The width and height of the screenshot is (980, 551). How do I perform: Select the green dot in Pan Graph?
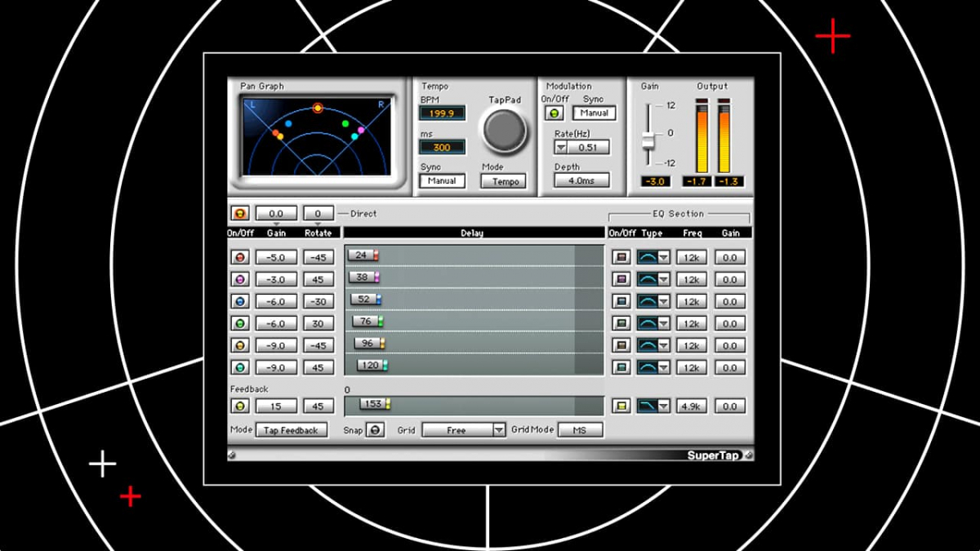(x=345, y=124)
